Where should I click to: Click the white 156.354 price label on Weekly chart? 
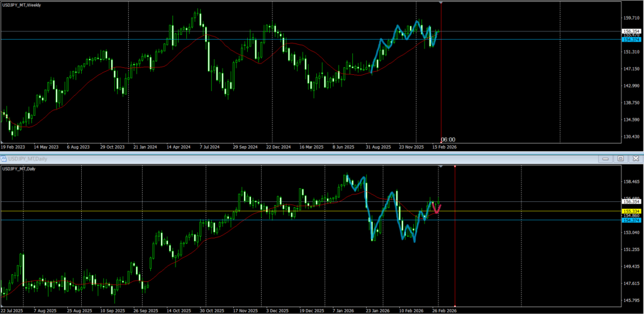(x=631, y=31)
